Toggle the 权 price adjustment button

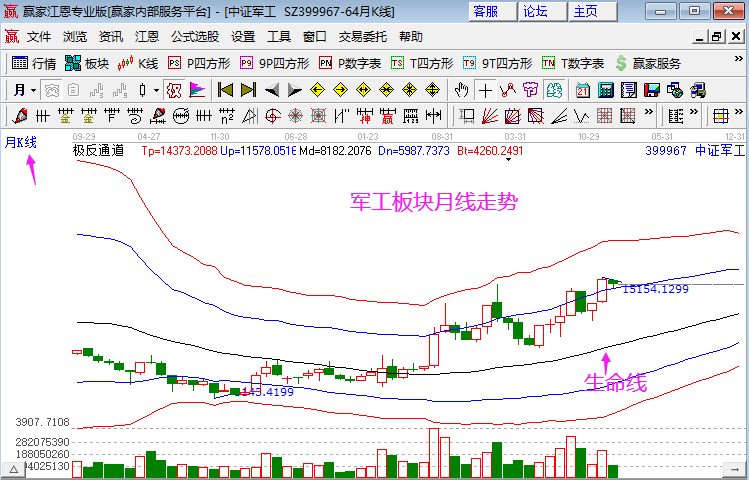click(174, 90)
